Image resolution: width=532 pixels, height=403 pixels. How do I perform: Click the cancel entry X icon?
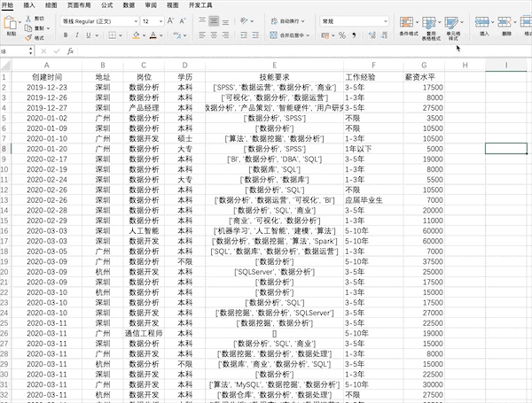(x=43, y=51)
